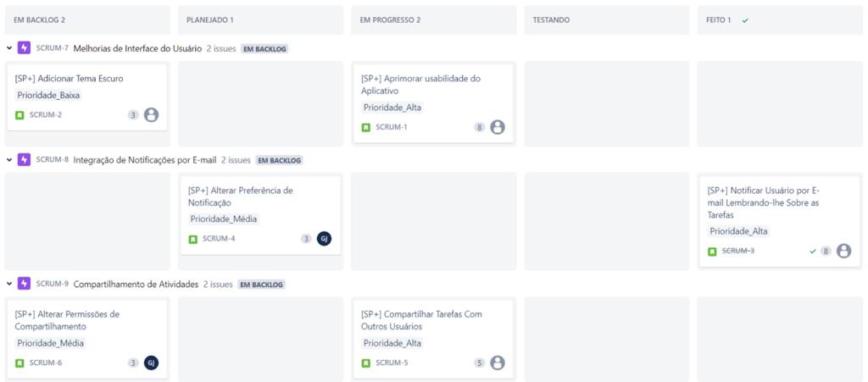This screenshot has height=382, width=868.
Task: Click the green done checkmark on SCRUM-3
Action: pos(813,251)
